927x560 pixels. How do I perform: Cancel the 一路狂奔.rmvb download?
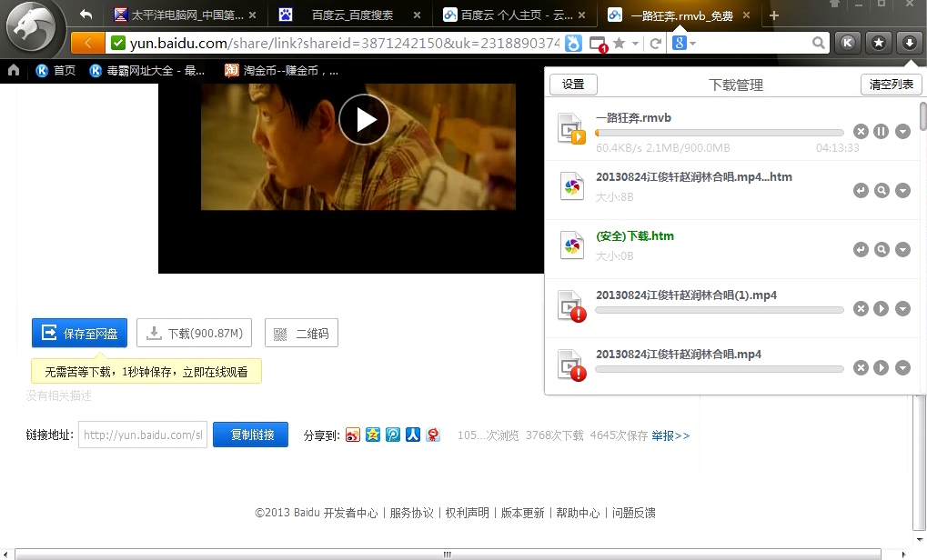coord(861,131)
